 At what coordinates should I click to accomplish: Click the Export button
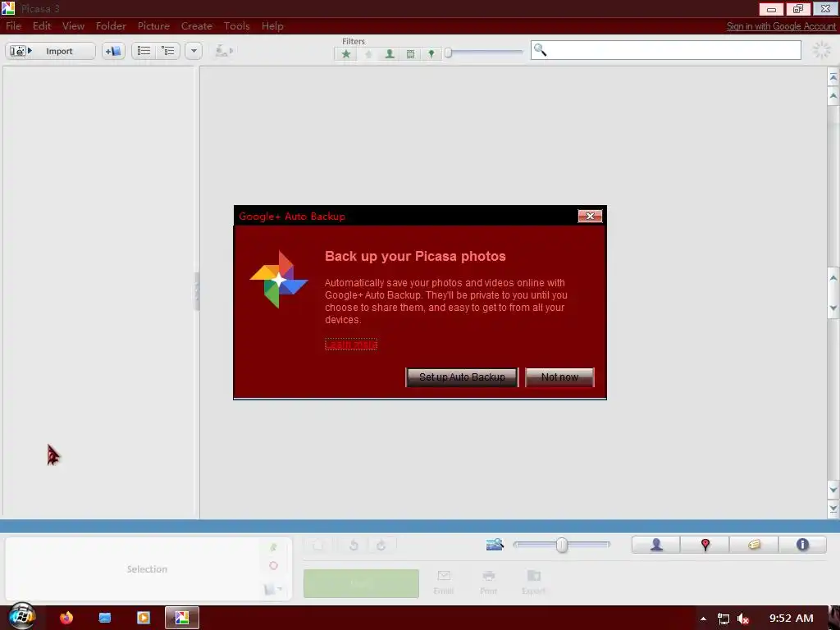pyautogui.click(x=533, y=582)
